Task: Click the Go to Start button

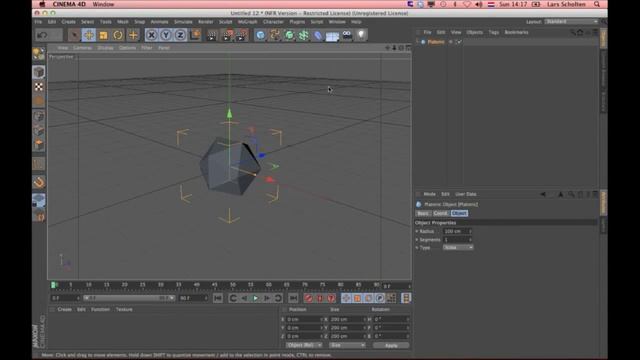Action: point(218,298)
